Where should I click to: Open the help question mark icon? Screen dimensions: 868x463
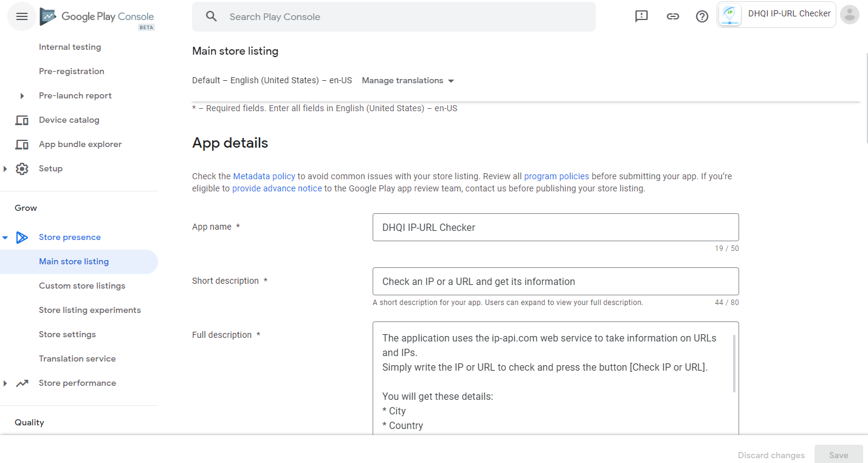point(702,16)
